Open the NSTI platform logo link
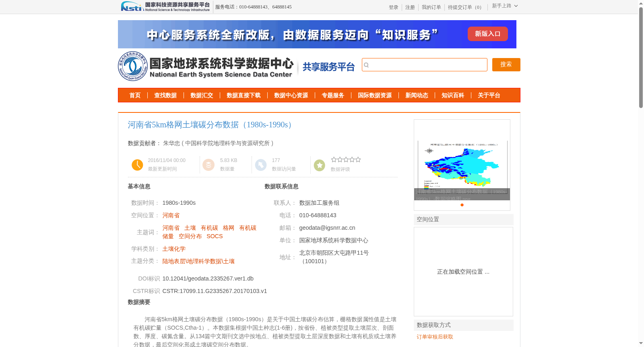Screen dimensions: 644x347 (x=165, y=6)
